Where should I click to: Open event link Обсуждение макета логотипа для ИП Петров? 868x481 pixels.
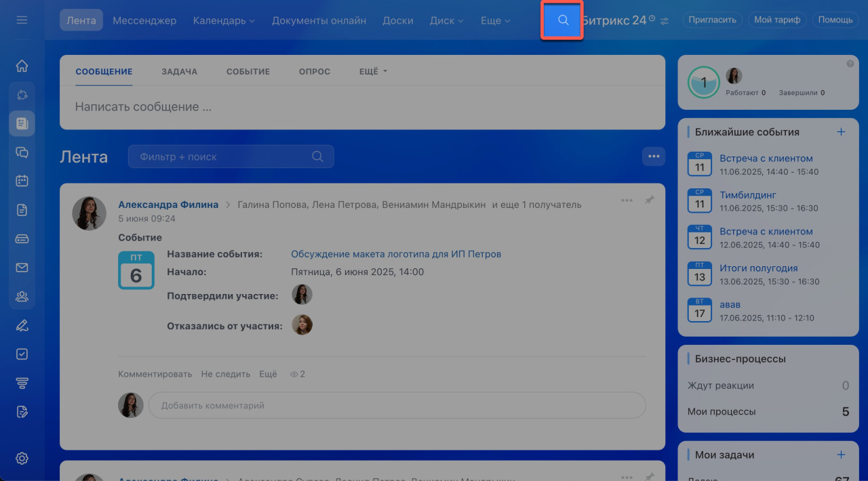pos(396,254)
